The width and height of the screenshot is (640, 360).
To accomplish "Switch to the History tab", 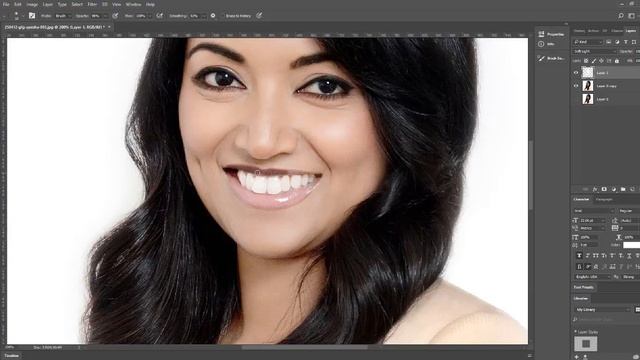I will [579, 31].
